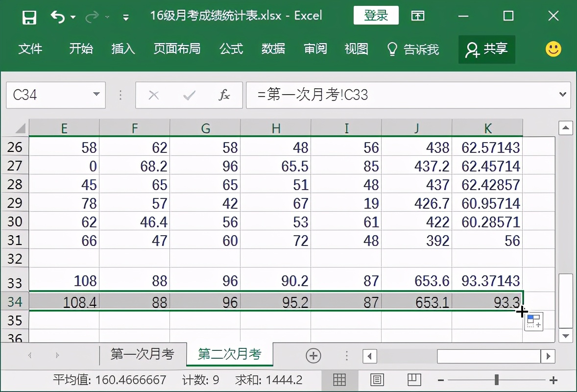Click the 登录 sign-in button

tap(376, 16)
